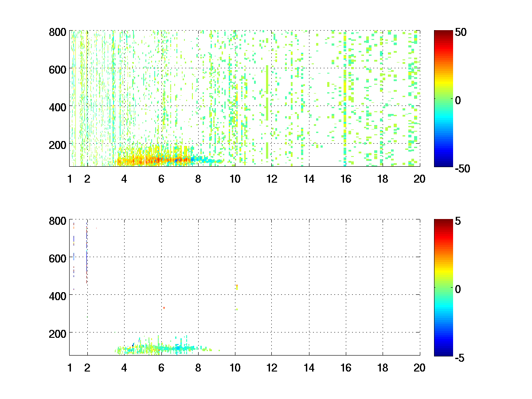Click the '0' label of top colorbar
The height and width of the screenshot is (399, 532).
458,101
